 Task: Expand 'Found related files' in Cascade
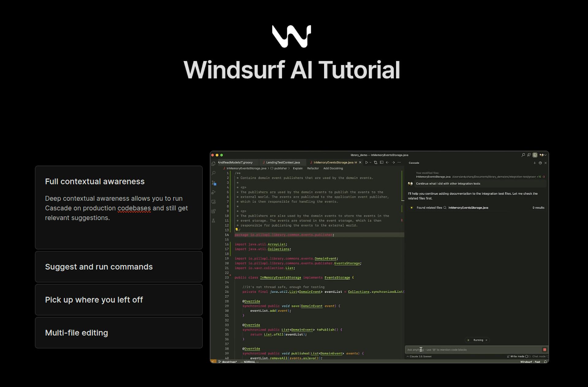point(430,208)
